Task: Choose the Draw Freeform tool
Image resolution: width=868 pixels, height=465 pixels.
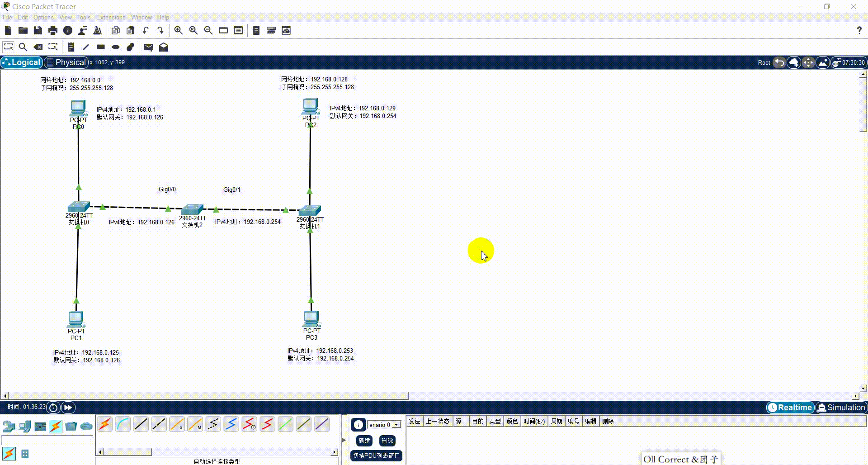Action: pos(131,47)
